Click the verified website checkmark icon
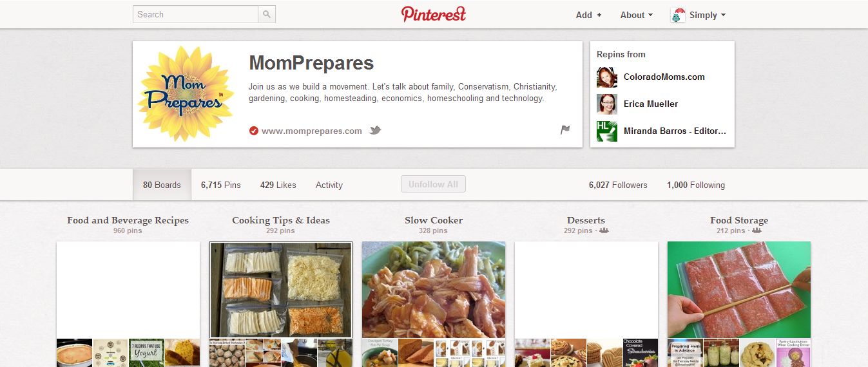 click(x=253, y=131)
